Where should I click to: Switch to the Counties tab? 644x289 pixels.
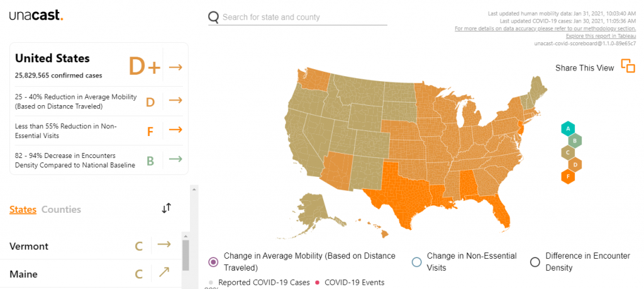pos(61,210)
